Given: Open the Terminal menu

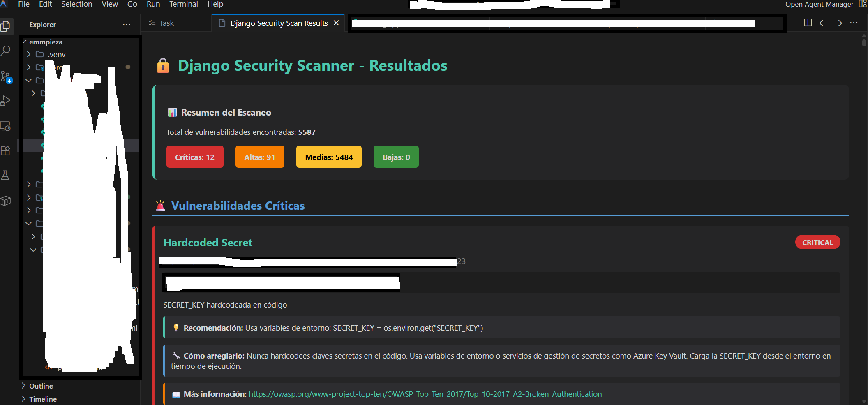Looking at the screenshot, I should tap(183, 4).
